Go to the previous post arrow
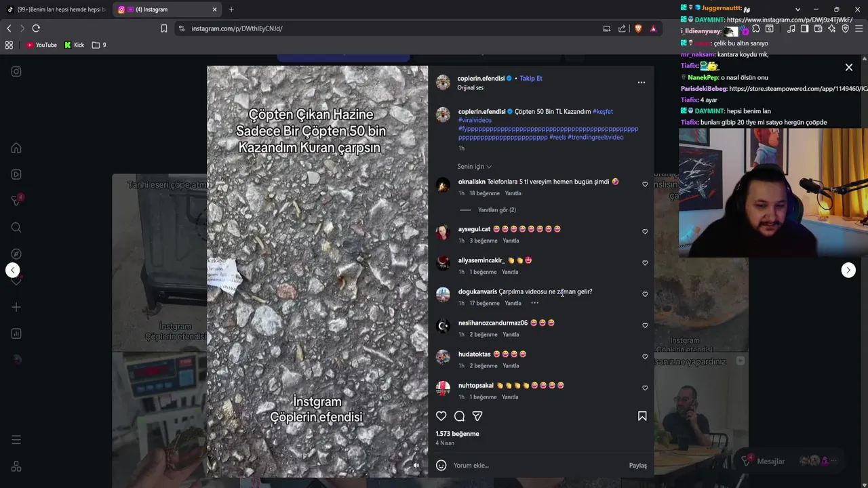868x488 pixels. coord(13,270)
